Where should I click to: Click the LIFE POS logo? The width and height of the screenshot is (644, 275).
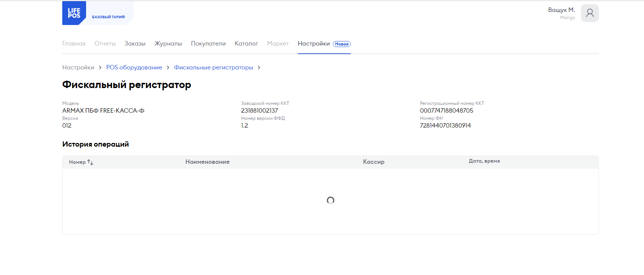74,13
